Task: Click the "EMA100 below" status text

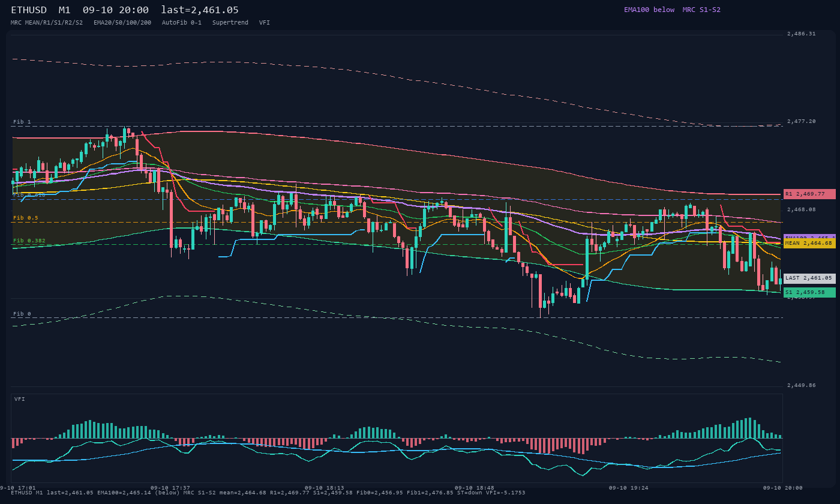Action: [649, 10]
